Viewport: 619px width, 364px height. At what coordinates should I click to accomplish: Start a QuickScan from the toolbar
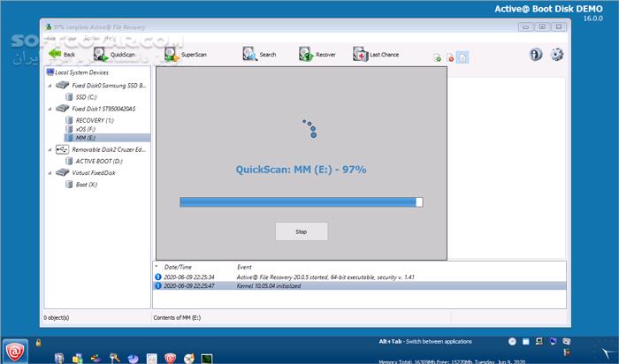pos(114,55)
